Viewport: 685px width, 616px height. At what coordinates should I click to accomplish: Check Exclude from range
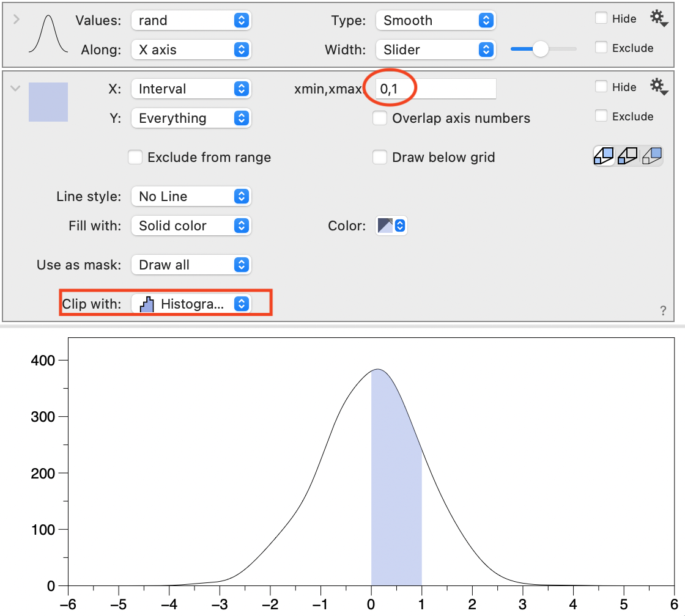coord(135,157)
